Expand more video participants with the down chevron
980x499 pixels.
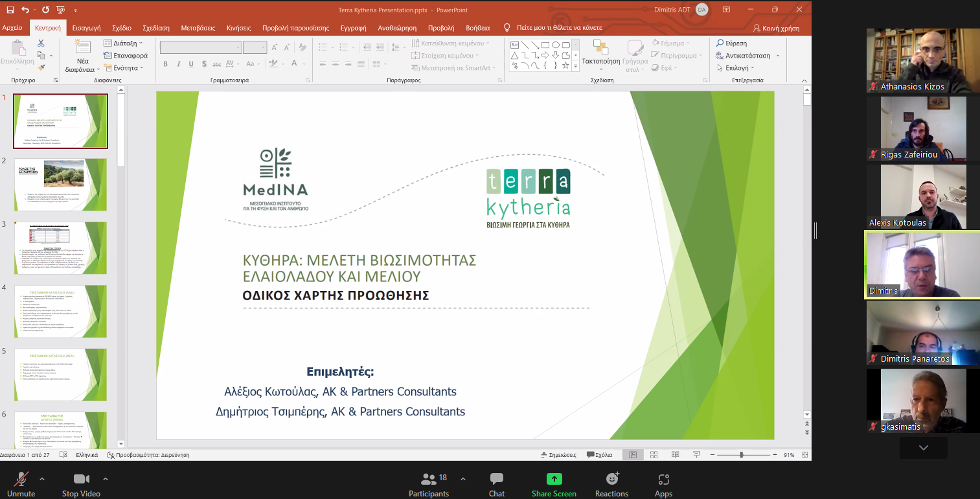tap(923, 448)
